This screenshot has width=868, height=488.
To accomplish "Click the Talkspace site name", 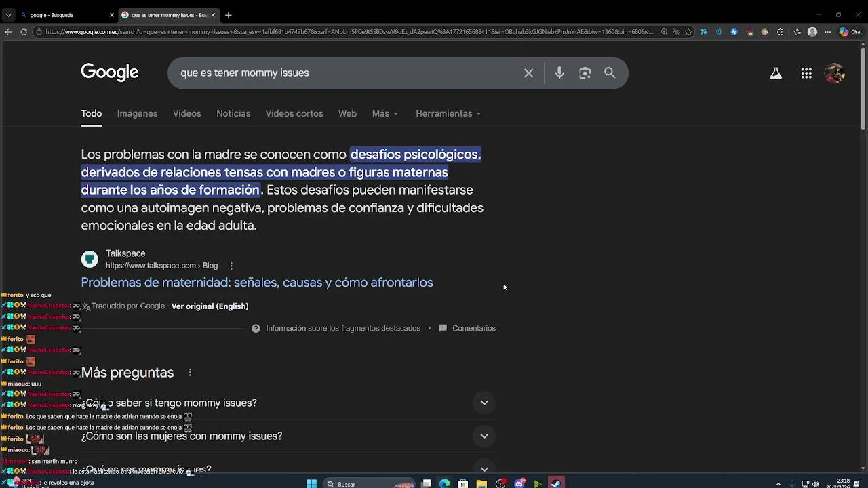I will tap(125, 253).
